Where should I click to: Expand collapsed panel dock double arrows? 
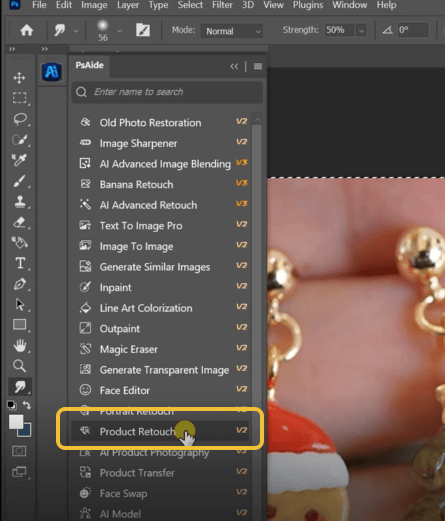click(45, 49)
